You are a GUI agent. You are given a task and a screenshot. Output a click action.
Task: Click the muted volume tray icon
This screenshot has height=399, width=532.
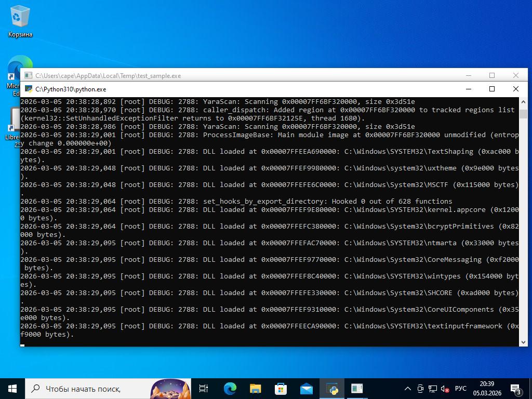445,389
